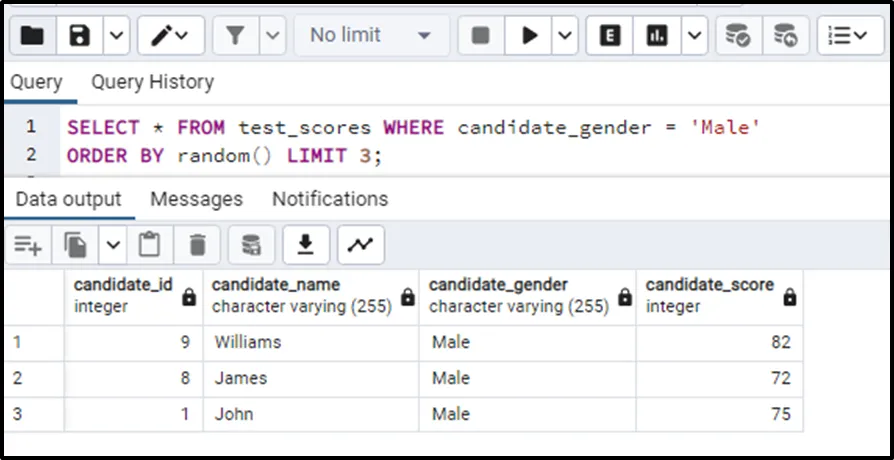Open Explain Analyze with the bar chart icon
This screenshot has width=894, height=460.
(x=657, y=36)
